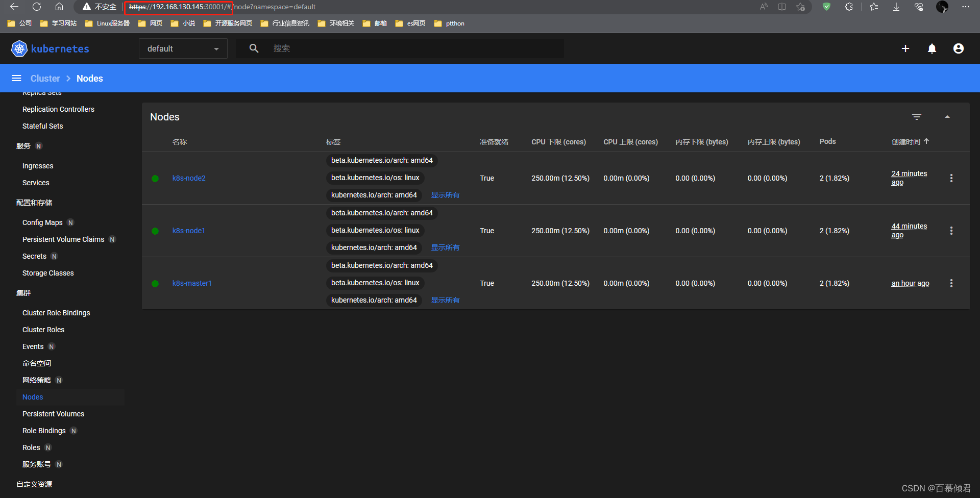Open browser favorites star-list icon
The height and width of the screenshot is (498, 980).
tap(874, 7)
